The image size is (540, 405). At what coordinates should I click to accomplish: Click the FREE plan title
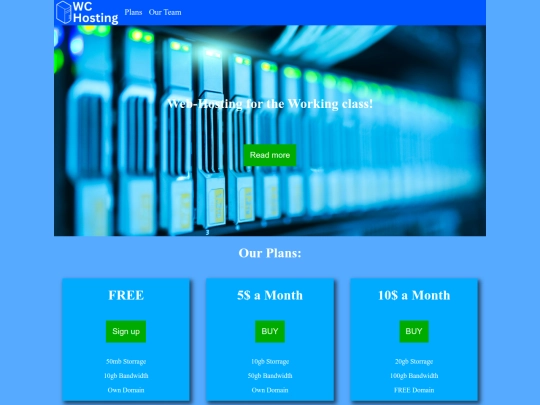click(126, 295)
